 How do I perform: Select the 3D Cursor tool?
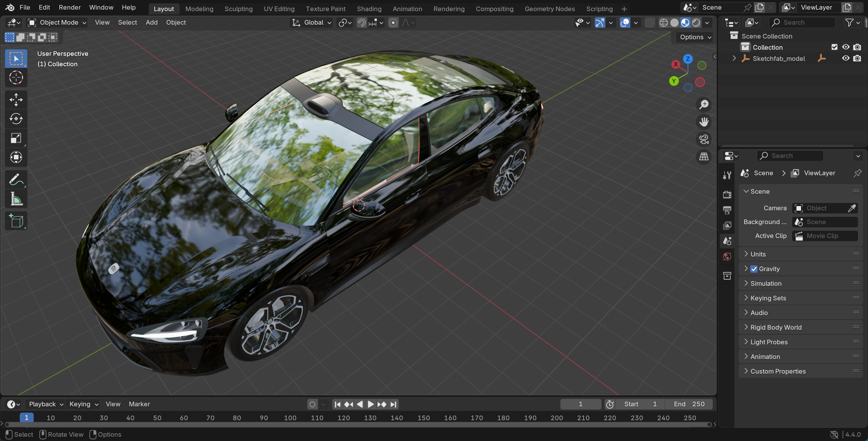pos(16,77)
